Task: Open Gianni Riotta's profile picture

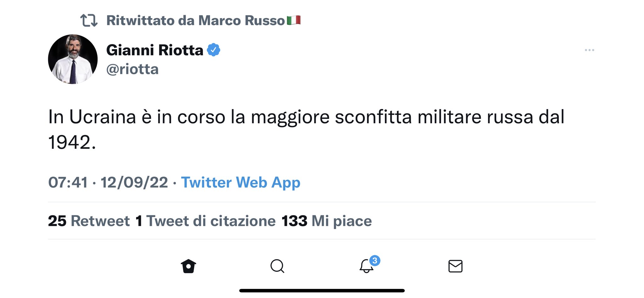Action: pos(73,59)
